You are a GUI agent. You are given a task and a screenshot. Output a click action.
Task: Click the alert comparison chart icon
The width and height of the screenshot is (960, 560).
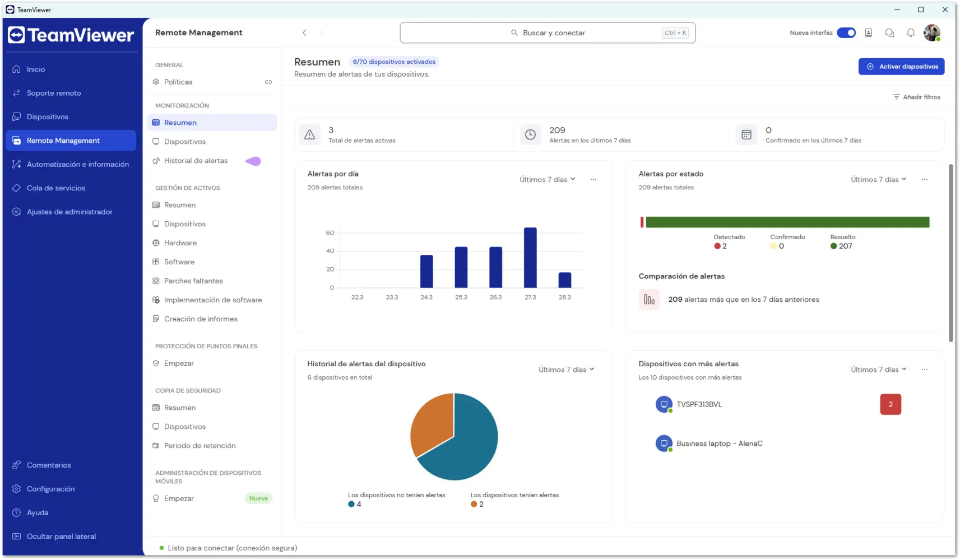tap(649, 300)
